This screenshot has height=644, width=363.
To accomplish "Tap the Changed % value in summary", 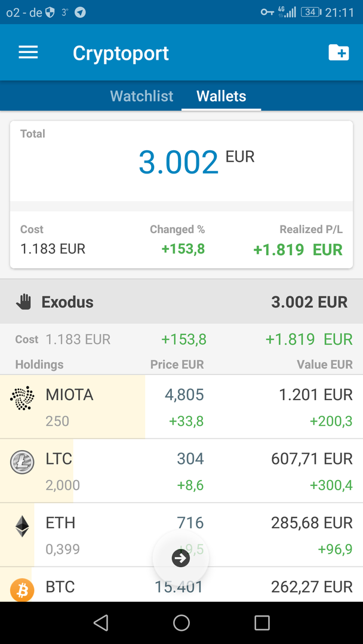I will pos(183,249).
